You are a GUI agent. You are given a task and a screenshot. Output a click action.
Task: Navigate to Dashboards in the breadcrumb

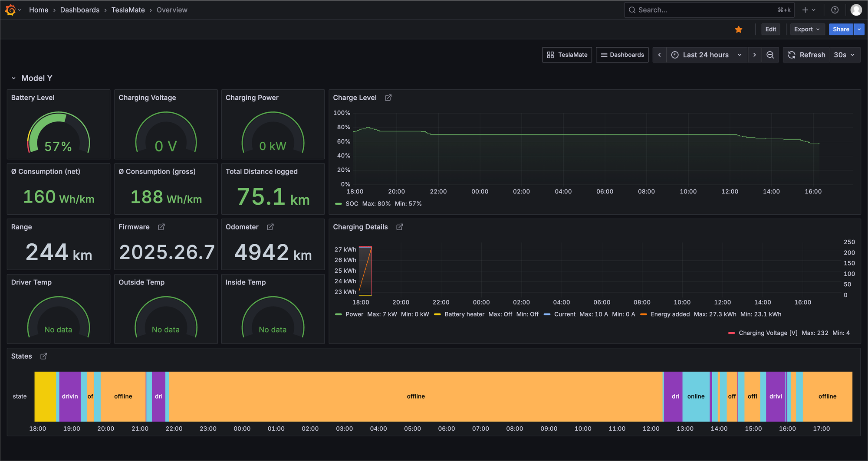point(80,10)
